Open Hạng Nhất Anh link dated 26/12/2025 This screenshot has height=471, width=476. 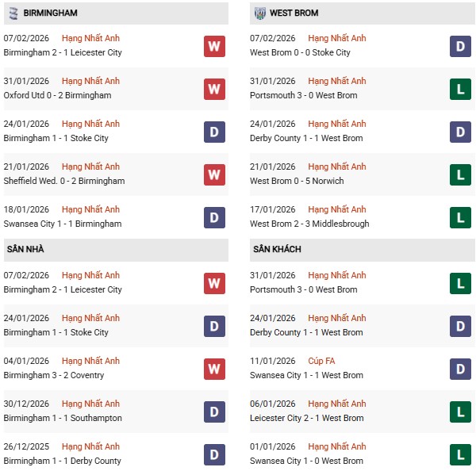click(90, 446)
